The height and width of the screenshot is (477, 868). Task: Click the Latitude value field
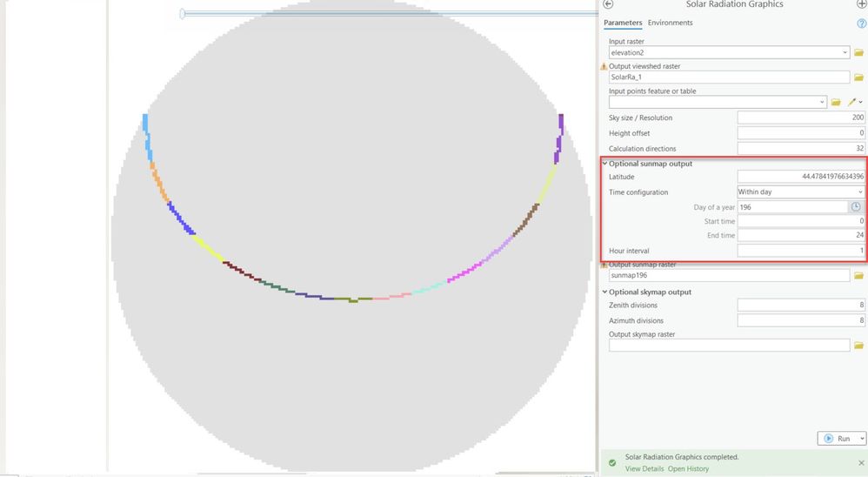(801, 176)
